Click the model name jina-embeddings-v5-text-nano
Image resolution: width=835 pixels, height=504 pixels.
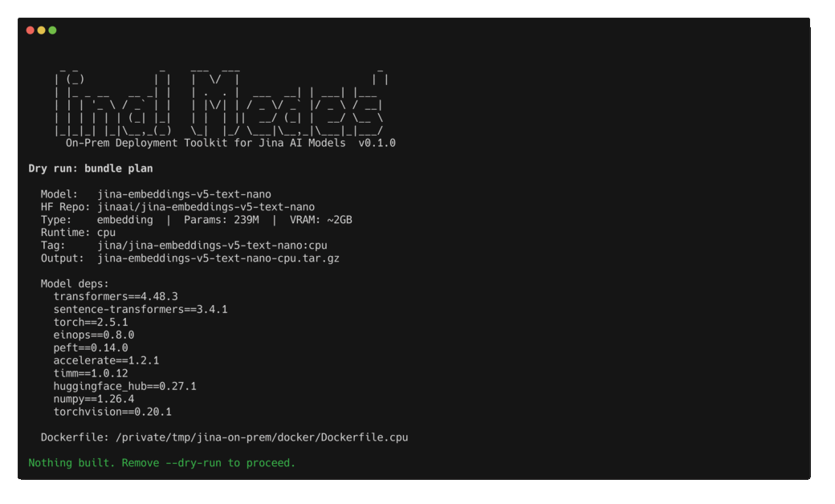(x=184, y=194)
